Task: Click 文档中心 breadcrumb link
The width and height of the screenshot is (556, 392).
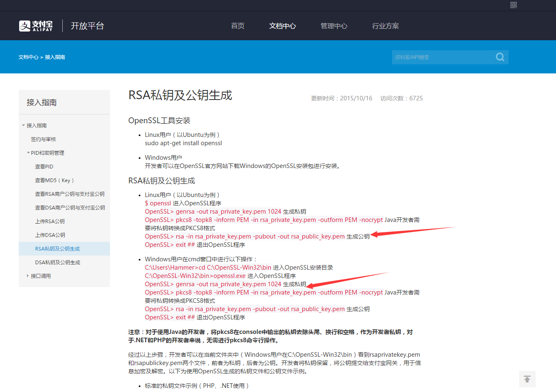Action: (28, 57)
